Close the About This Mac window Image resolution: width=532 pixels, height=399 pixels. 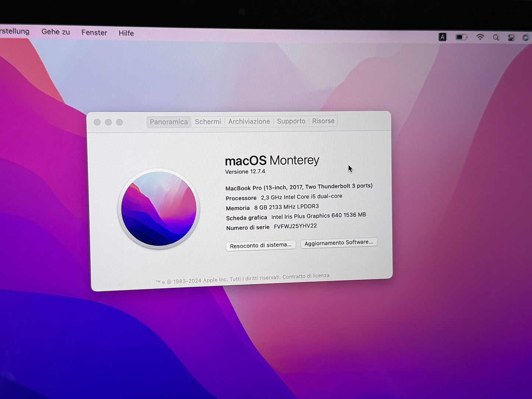coord(97,122)
